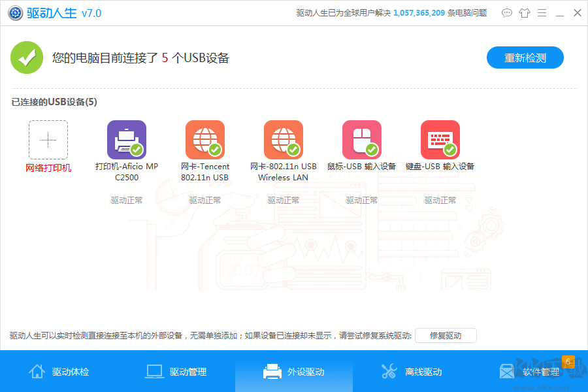This screenshot has width=588, height=392.
Task: Open the hamburger main menu icon
Action: point(542,13)
